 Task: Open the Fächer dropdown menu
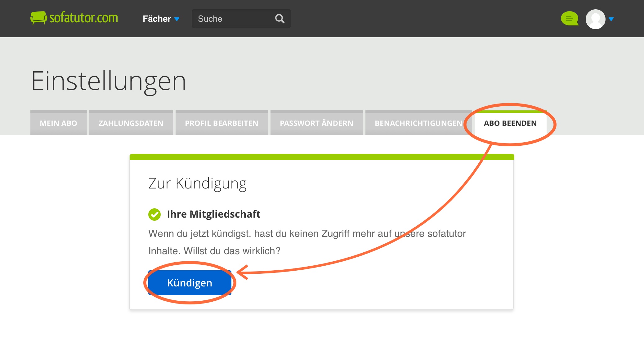coord(161,19)
